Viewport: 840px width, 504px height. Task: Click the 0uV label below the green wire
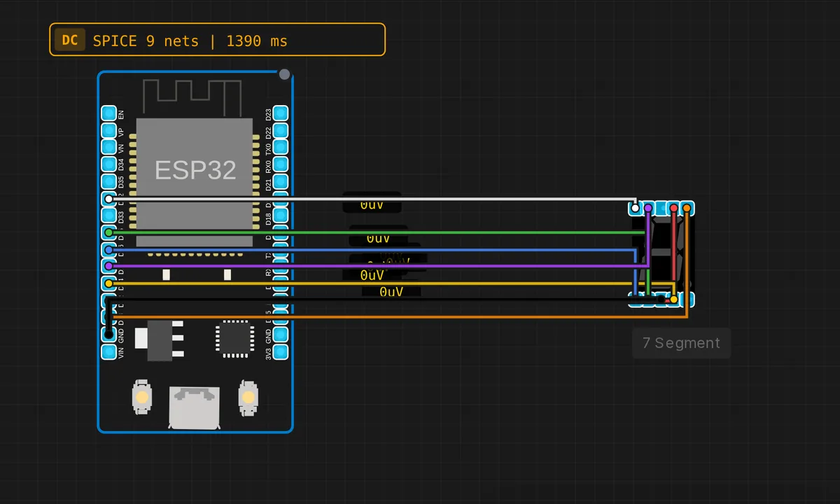tap(378, 238)
